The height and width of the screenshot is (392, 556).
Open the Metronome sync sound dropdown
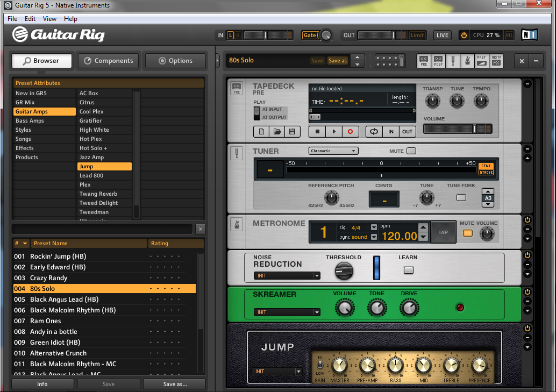[x=374, y=237]
